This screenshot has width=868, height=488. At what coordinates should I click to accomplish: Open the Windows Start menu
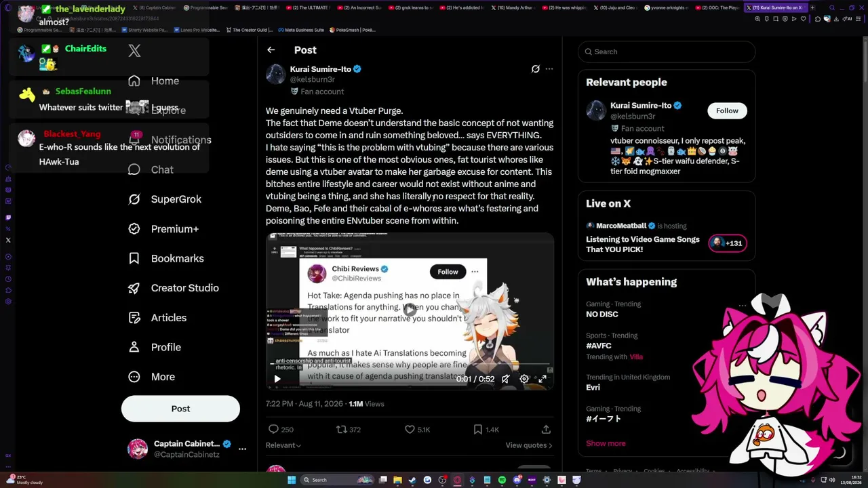coord(292,480)
